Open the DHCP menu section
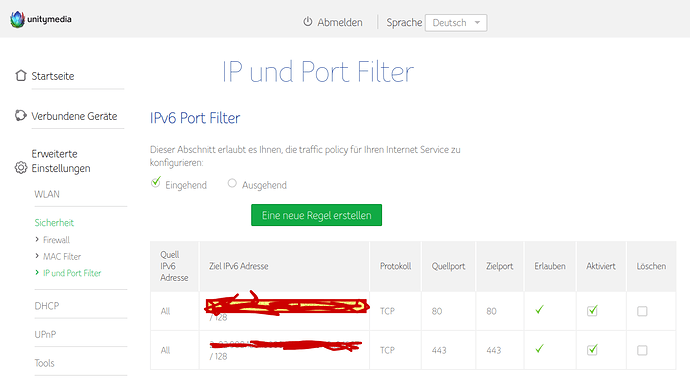The width and height of the screenshot is (690, 378). click(x=47, y=306)
